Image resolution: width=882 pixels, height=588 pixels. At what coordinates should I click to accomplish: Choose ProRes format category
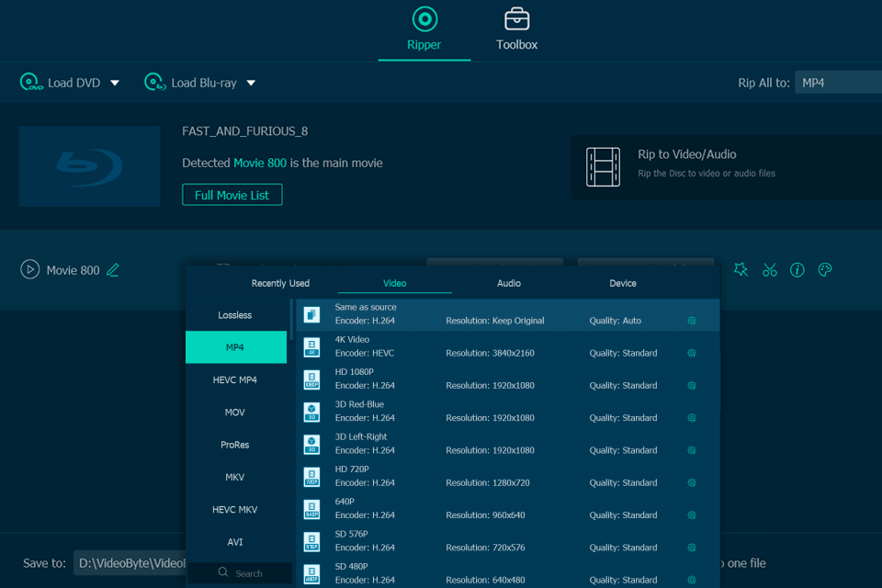[235, 445]
